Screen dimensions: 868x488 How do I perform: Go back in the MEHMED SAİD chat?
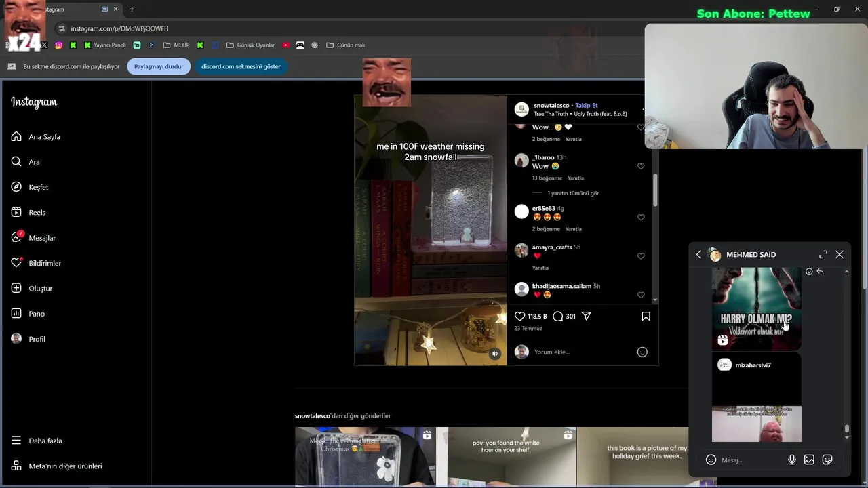(x=698, y=255)
